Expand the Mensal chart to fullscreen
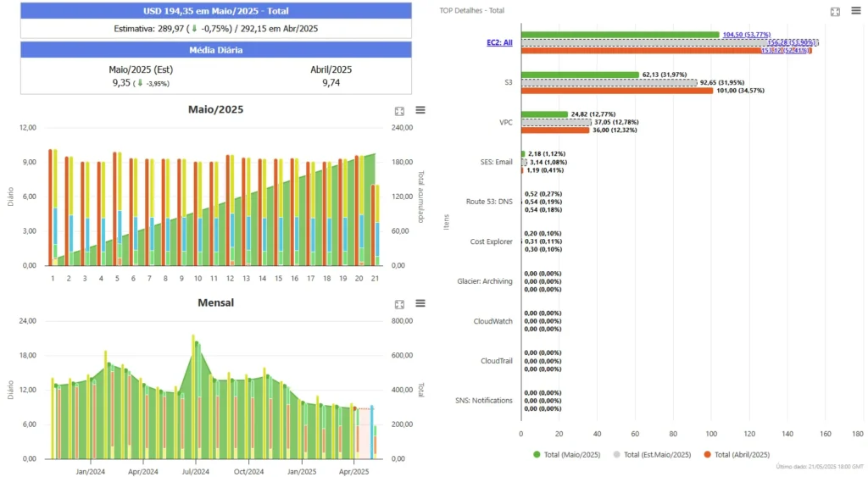The image size is (868, 477). (399, 303)
